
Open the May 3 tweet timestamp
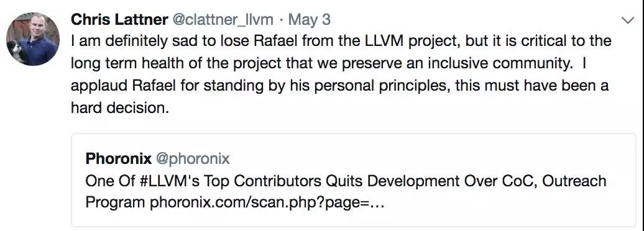click(x=310, y=19)
